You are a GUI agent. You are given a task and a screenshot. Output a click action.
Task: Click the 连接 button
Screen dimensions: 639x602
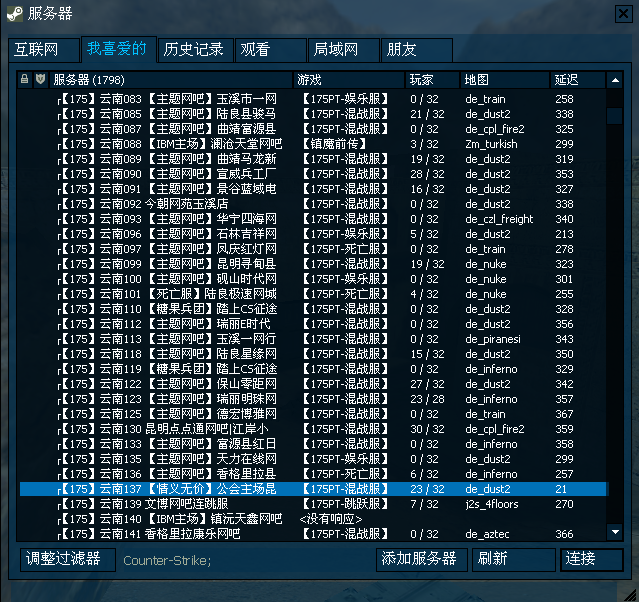click(x=592, y=559)
